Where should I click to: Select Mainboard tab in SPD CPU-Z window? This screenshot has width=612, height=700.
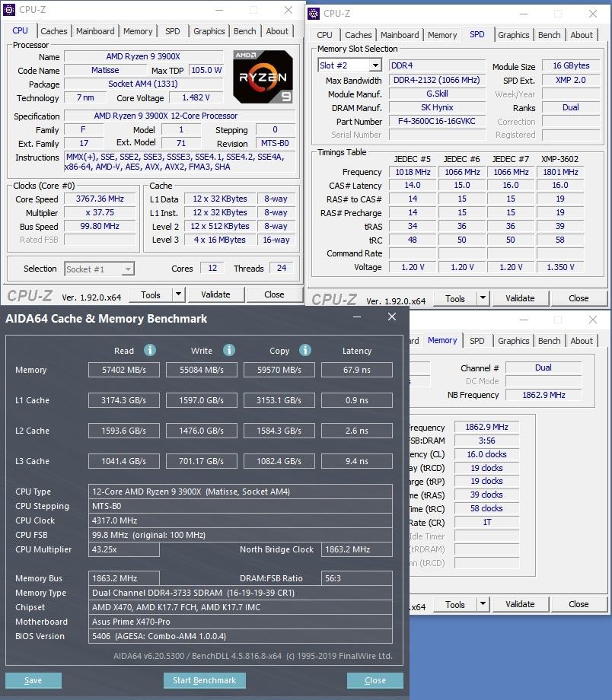400,35
